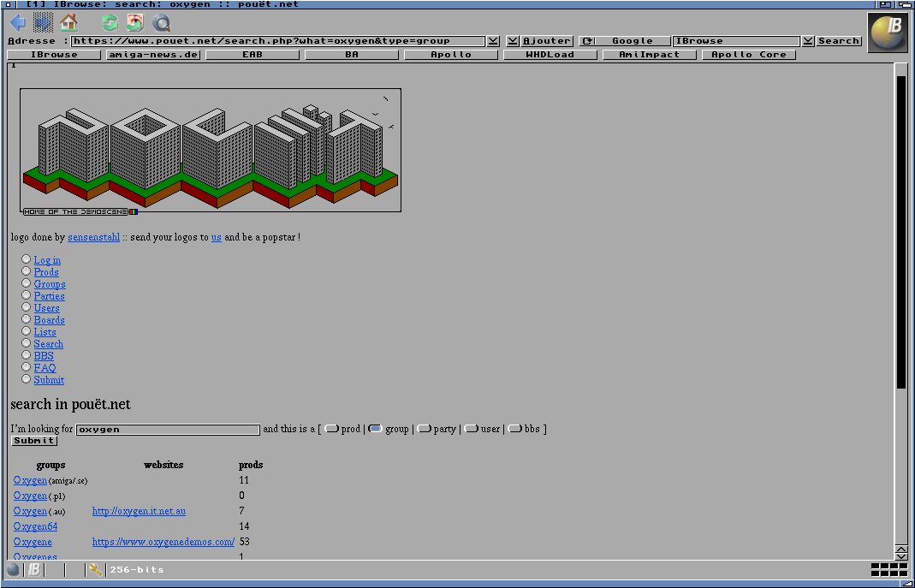Open dropdown arrow left of Ajouter

click(x=513, y=41)
